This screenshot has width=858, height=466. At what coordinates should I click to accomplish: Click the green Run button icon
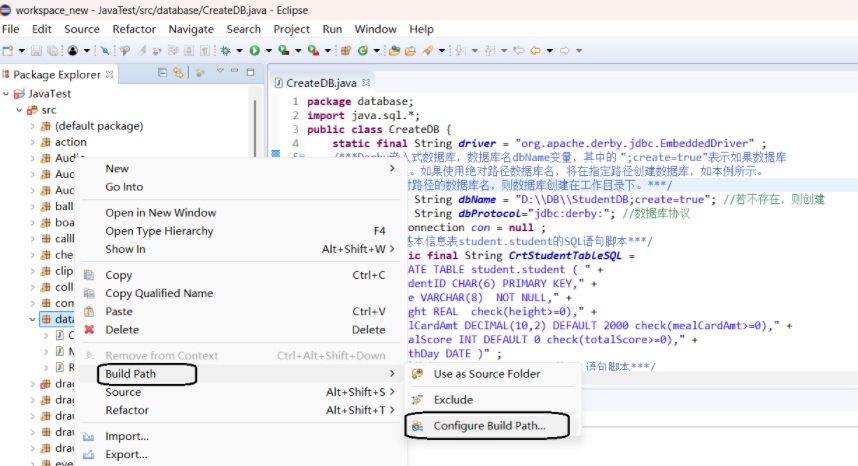click(255, 51)
